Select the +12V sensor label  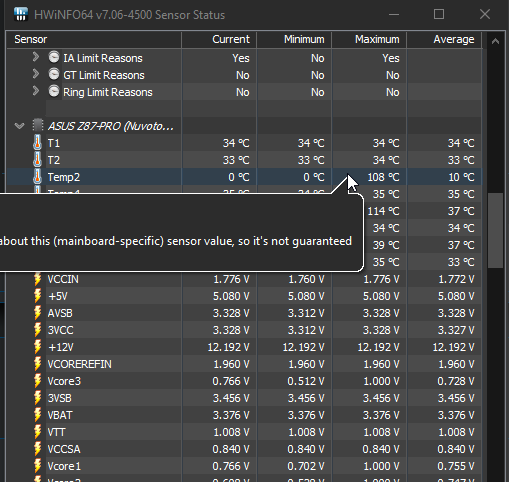coord(60,347)
